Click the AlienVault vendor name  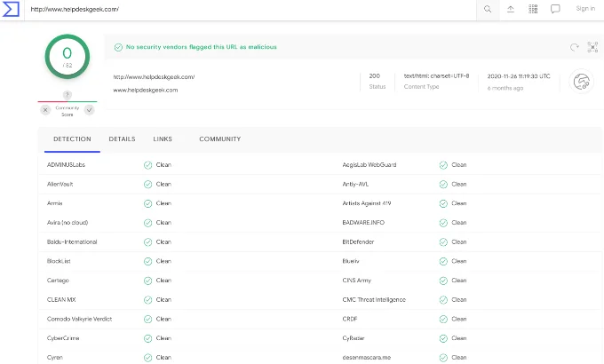coord(60,184)
